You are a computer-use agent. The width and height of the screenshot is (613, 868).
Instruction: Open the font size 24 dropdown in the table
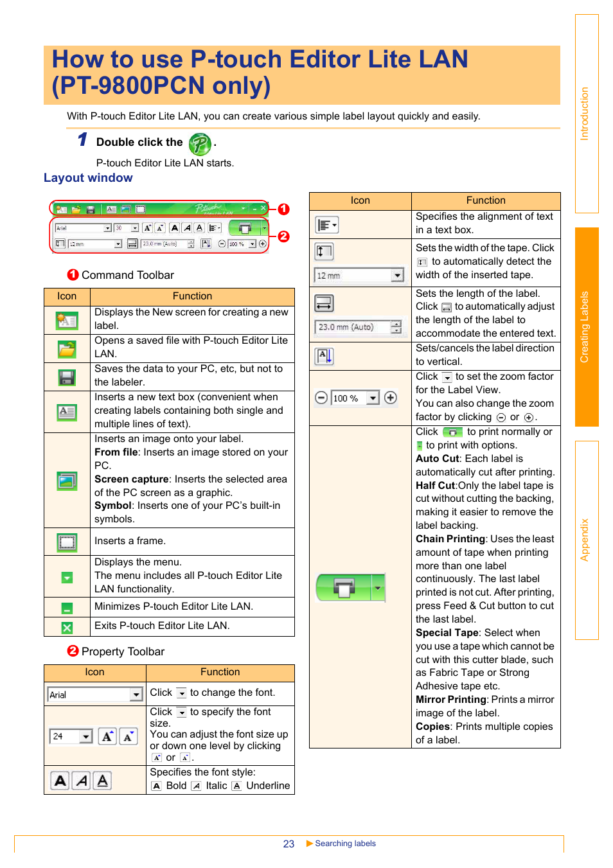tap(86, 736)
